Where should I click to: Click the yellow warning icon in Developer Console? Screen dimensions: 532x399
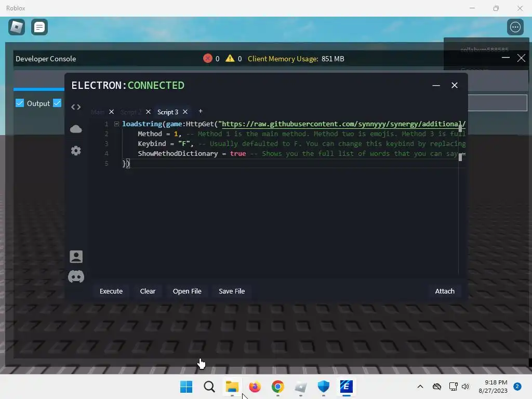pos(230,58)
